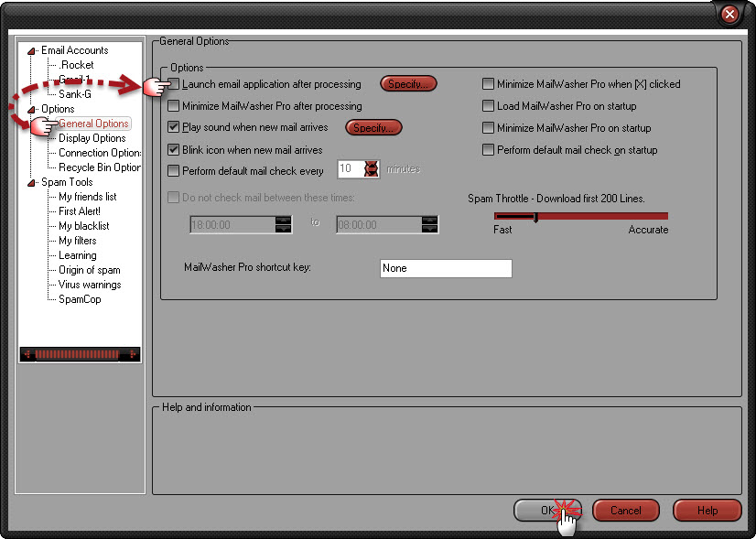Enable Perform default mail check on startup
This screenshot has height=539, width=756.
point(488,150)
